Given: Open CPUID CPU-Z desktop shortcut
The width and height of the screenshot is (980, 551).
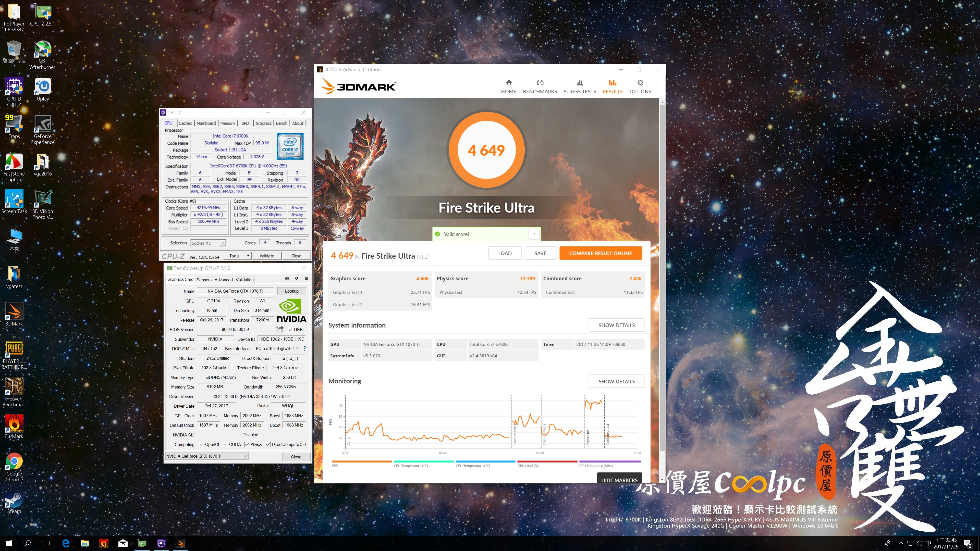Looking at the screenshot, I should click(x=14, y=92).
